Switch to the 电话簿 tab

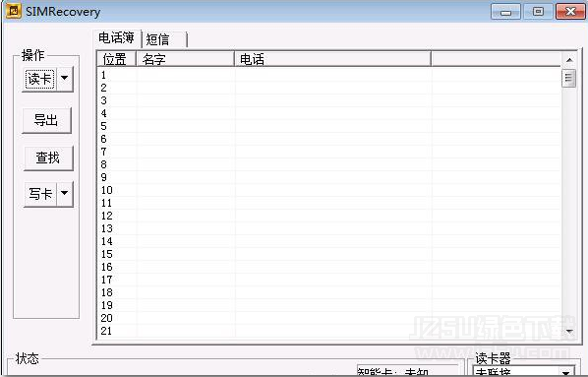point(117,38)
